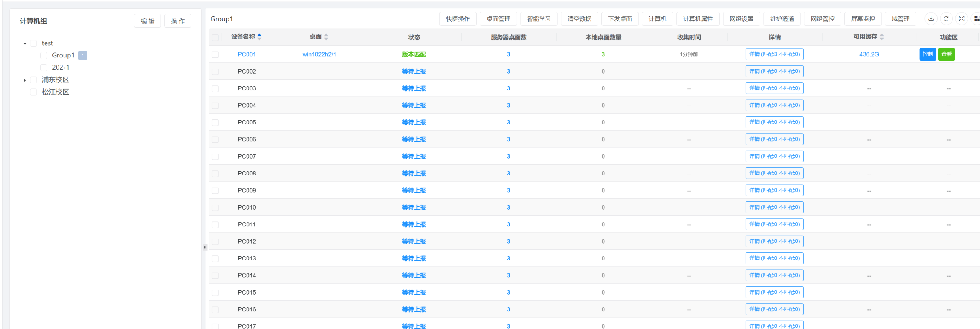Viewport: 980px width, 329px height.
Task: Toggle fullscreen with the expand icon
Action: point(961,19)
